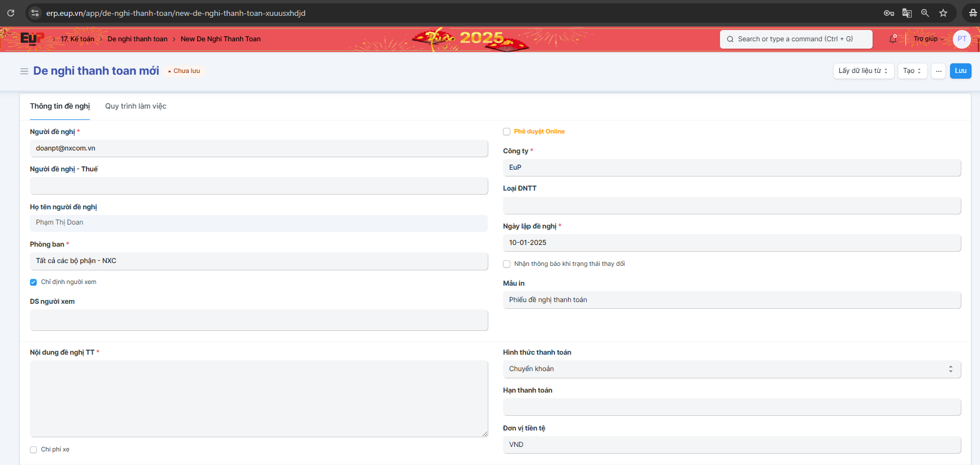The height and width of the screenshot is (465, 980).
Task: Open the browser translate page icon
Action: (x=907, y=13)
